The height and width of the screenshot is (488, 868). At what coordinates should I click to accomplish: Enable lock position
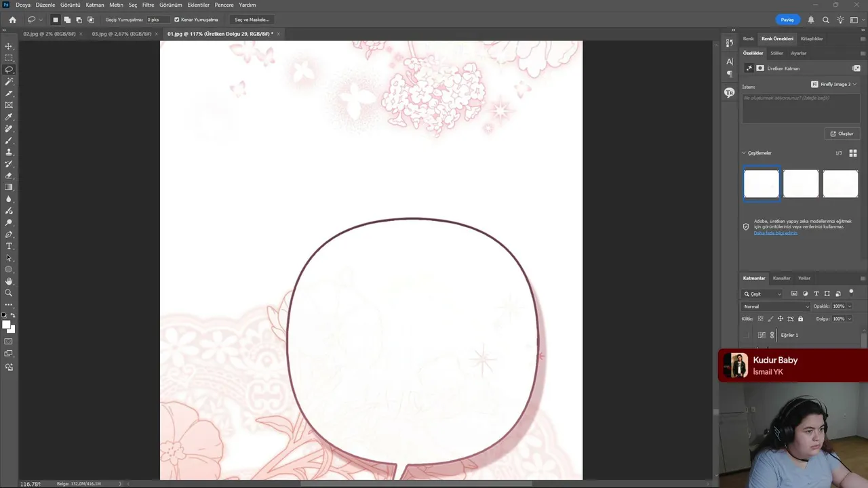781,319
